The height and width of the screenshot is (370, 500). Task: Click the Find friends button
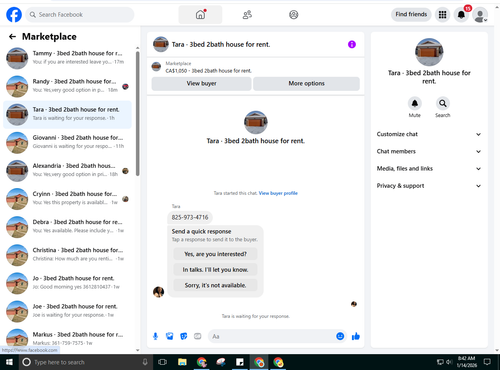pos(411,14)
